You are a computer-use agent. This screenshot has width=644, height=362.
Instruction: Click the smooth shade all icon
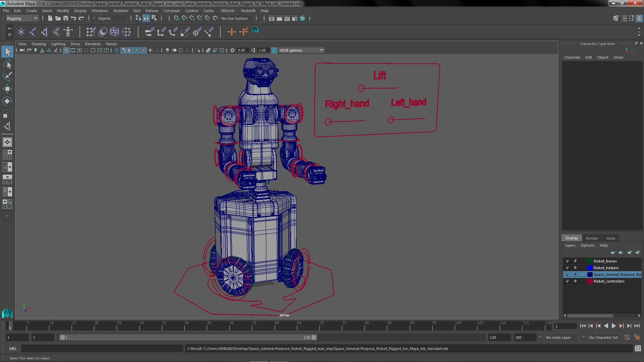(x=123, y=50)
